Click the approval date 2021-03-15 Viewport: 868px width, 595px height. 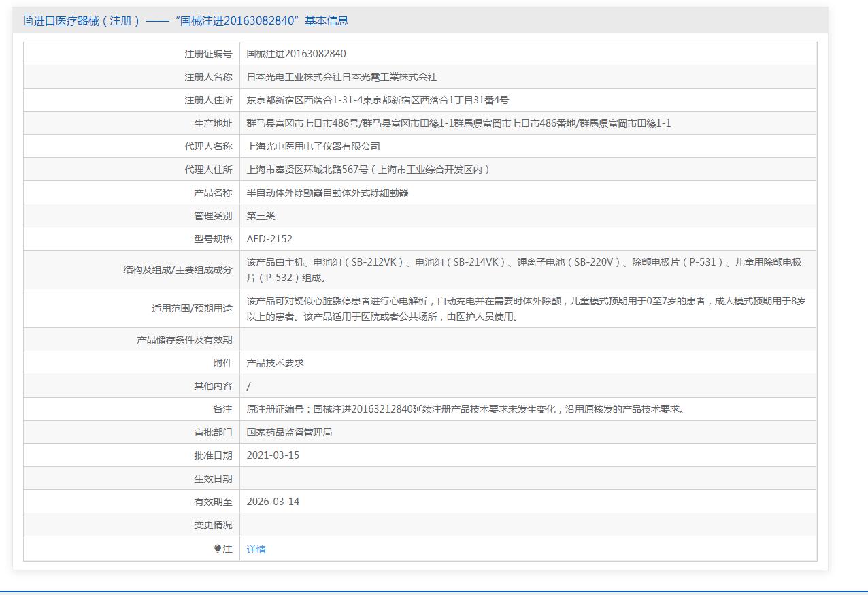pos(273,455)
